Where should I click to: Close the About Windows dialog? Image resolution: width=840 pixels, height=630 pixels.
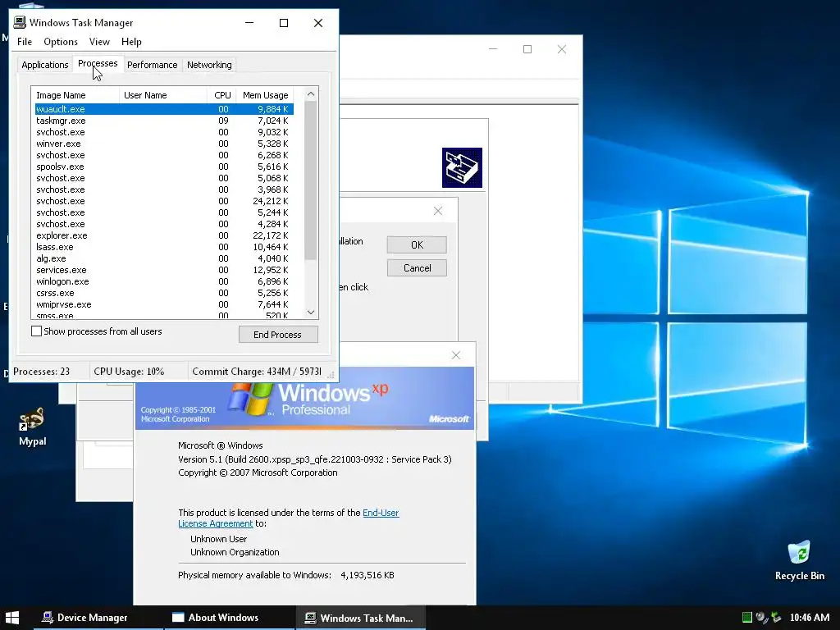456,355
